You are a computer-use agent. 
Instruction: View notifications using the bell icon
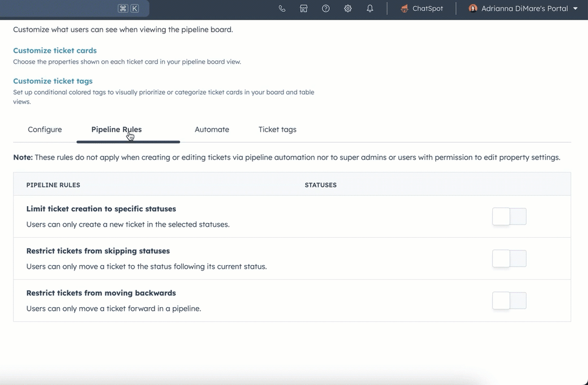[369, 8]
